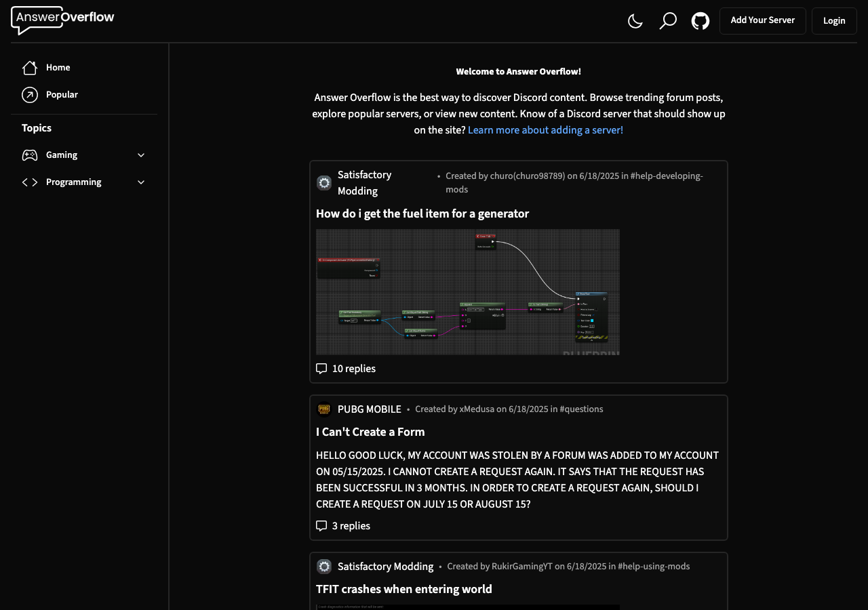Open post TFIT crashes when entering world
868x610 pixels.
(404, 589)
